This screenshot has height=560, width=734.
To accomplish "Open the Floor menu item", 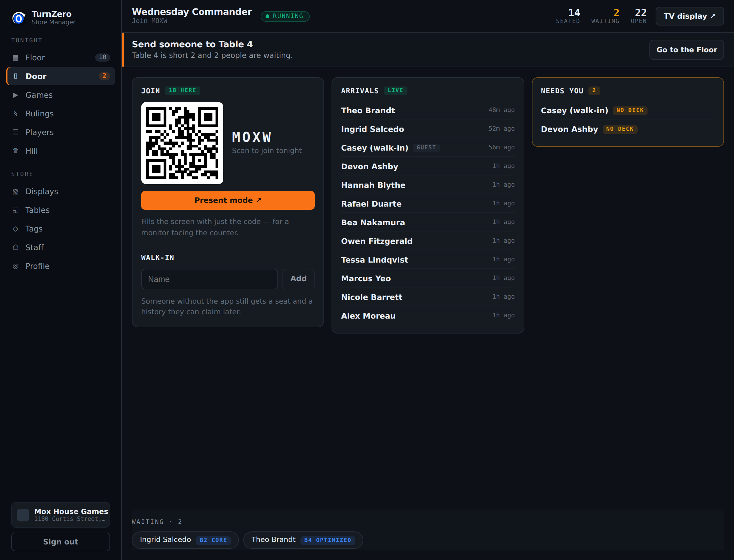I will [x=61, y=58].
